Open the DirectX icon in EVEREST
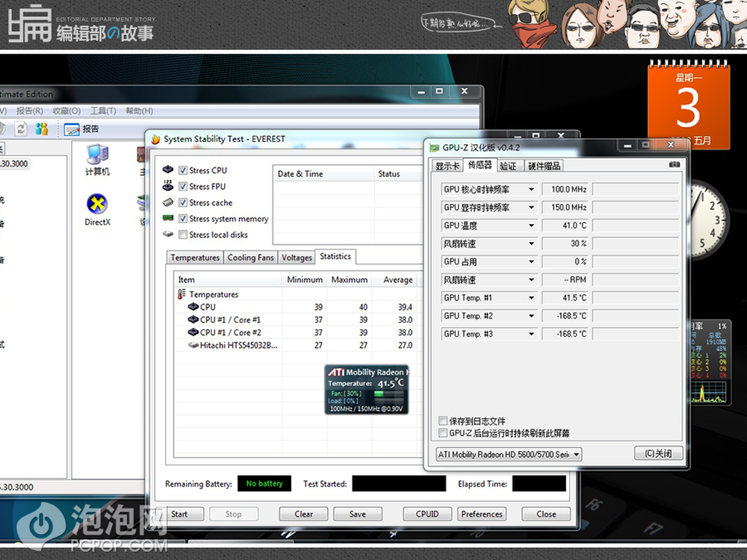 pos(97,210)
